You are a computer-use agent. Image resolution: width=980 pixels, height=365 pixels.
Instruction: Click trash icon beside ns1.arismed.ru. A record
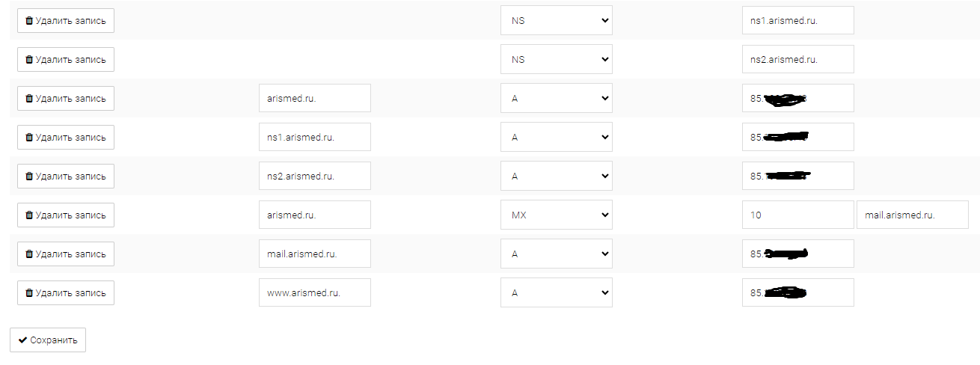pos(29,138)
